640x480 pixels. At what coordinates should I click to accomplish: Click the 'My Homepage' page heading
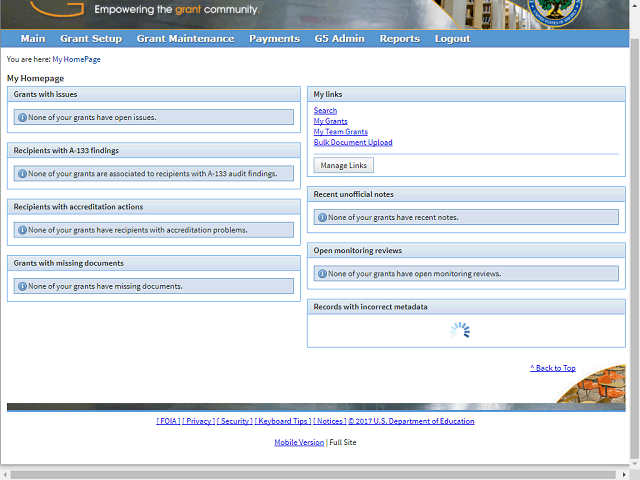36,78
